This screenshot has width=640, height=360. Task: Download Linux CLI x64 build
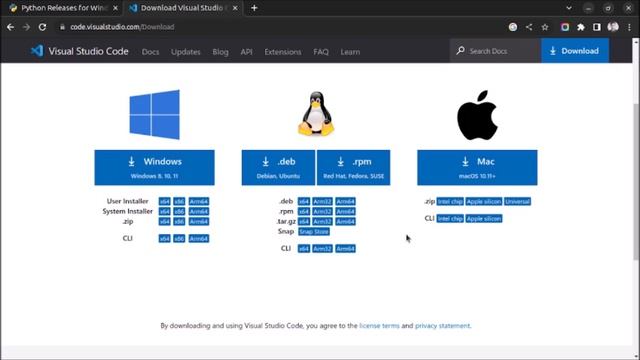[304, 249]
